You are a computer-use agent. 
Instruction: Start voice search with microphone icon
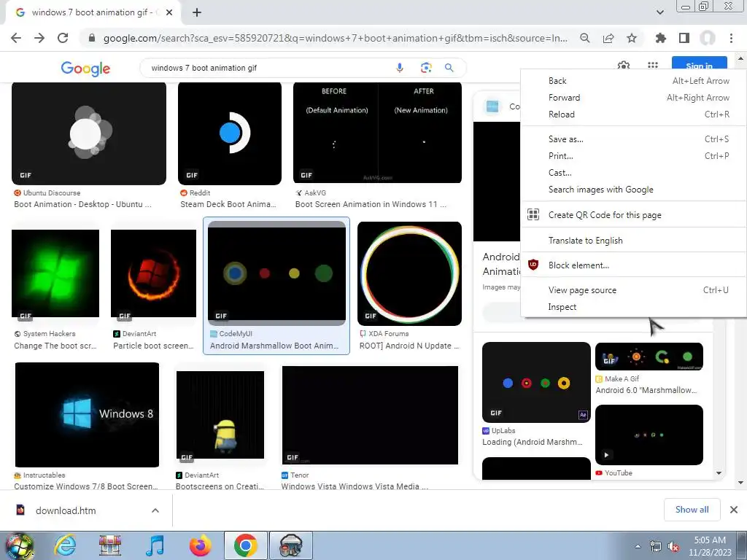(x=400, y=68)
